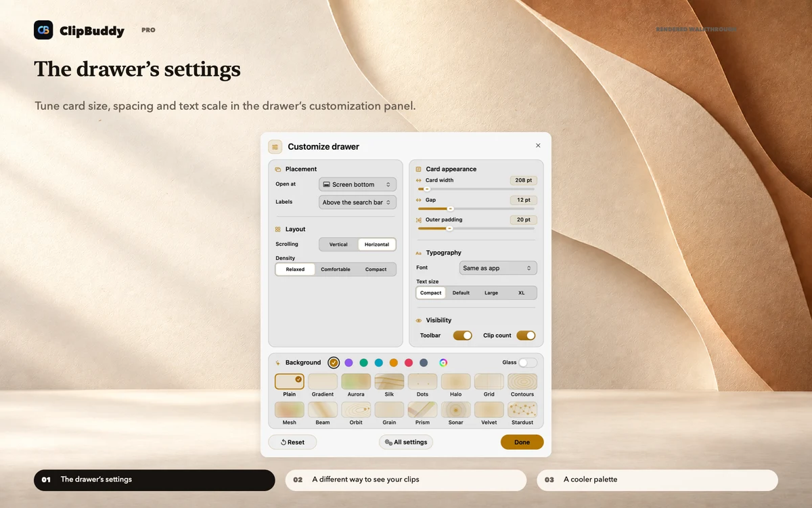Pick the Stardust background pattern
Image resolution: width=812 pixels, height=508 pixels.
[522, 409]
